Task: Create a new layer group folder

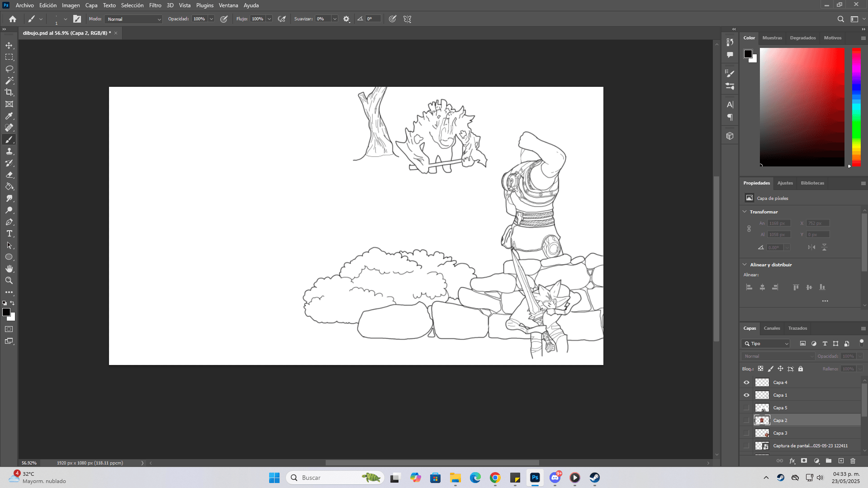Action: click(829, 461)
